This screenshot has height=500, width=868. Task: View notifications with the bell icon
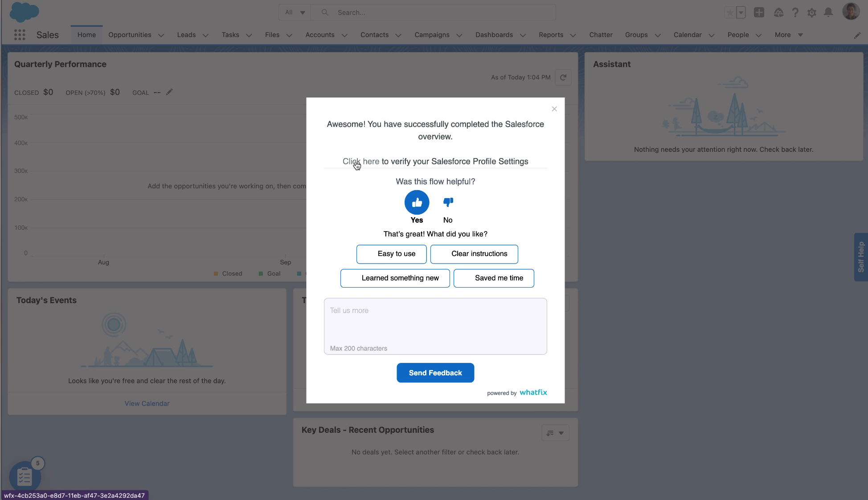coord(829,12)
